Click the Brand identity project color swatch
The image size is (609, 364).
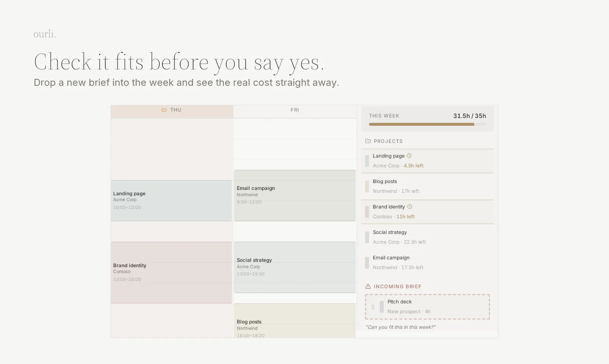[367, 212]
